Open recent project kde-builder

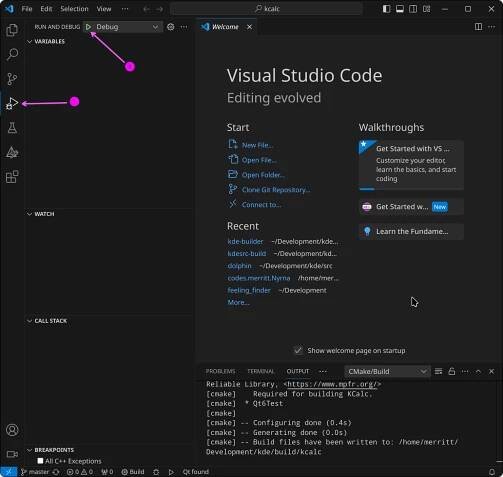point(245,241)
